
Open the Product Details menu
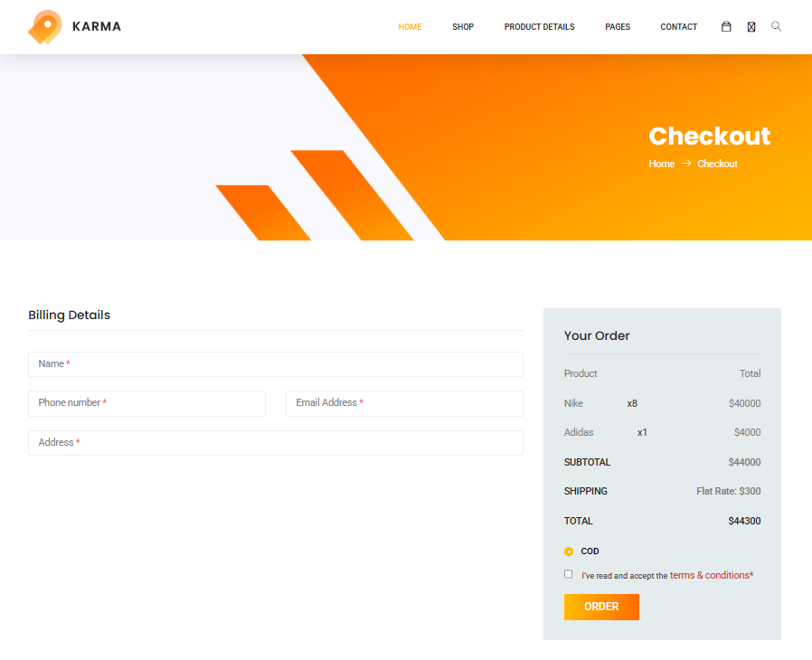tap(539, 27)
